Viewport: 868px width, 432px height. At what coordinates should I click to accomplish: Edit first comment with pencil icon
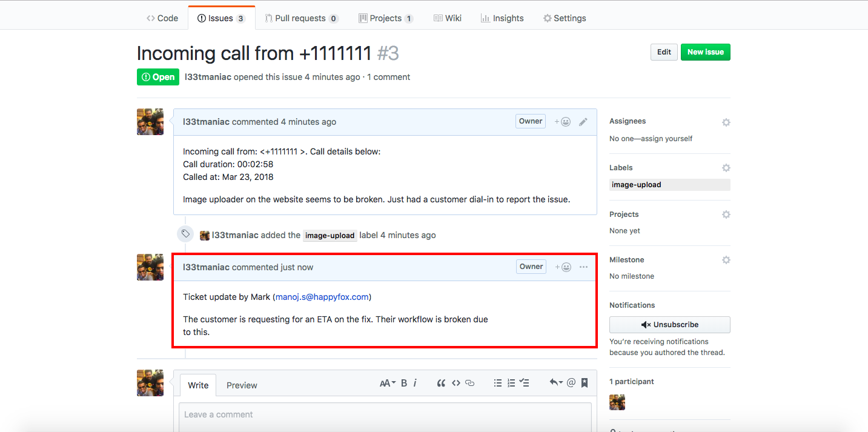[x=583, y=122]
